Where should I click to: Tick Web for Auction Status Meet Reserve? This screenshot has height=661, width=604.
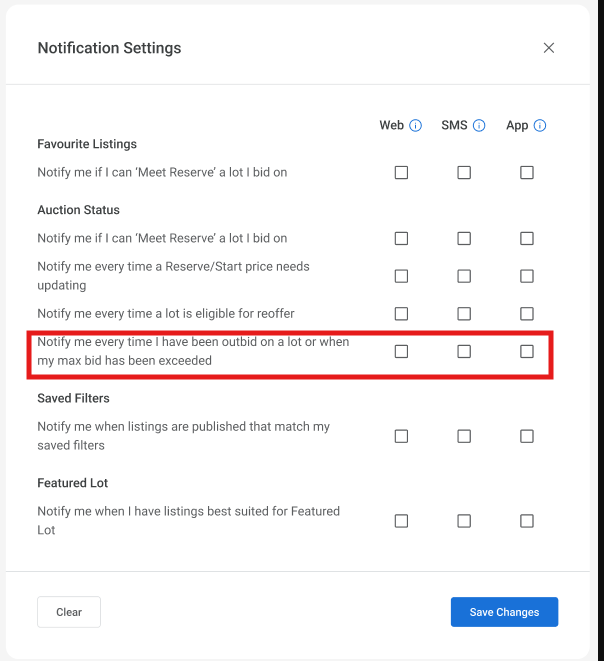[x=401, y=238]
